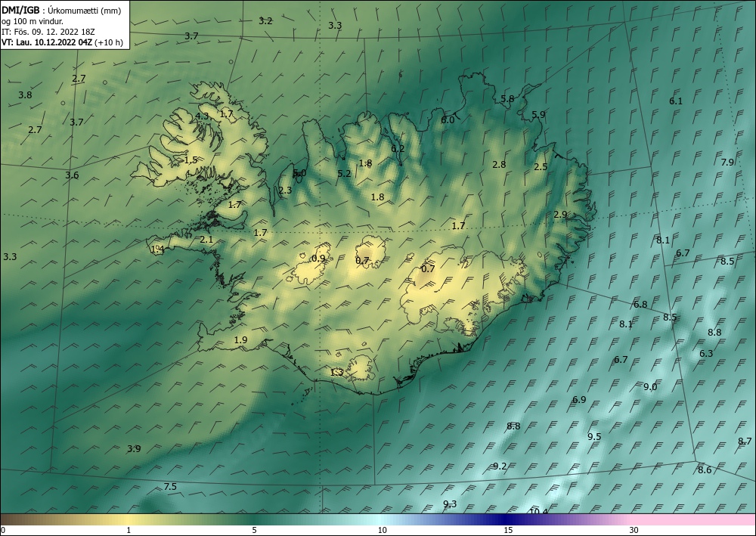Click the 6.8 map value
Image resolution: width=756 pixels, height=536 pixels.
[x=640, y=305]
